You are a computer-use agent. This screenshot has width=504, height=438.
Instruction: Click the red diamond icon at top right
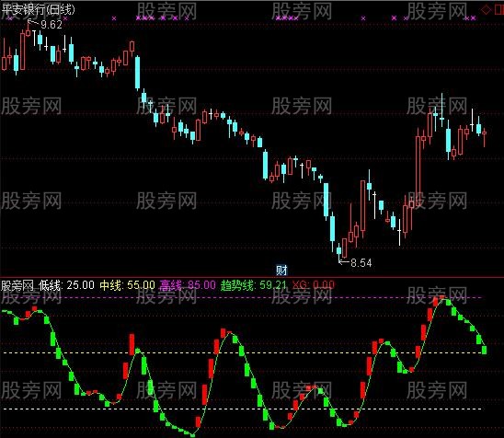[486, 10]
